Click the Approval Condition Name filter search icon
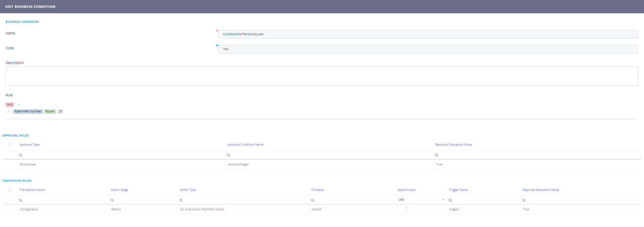The width and height of the screenshot is (644, 227). tap(229, 155)
